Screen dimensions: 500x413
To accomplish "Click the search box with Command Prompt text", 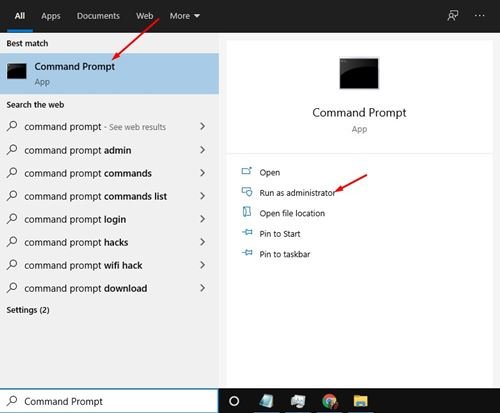I will [109, 401].
